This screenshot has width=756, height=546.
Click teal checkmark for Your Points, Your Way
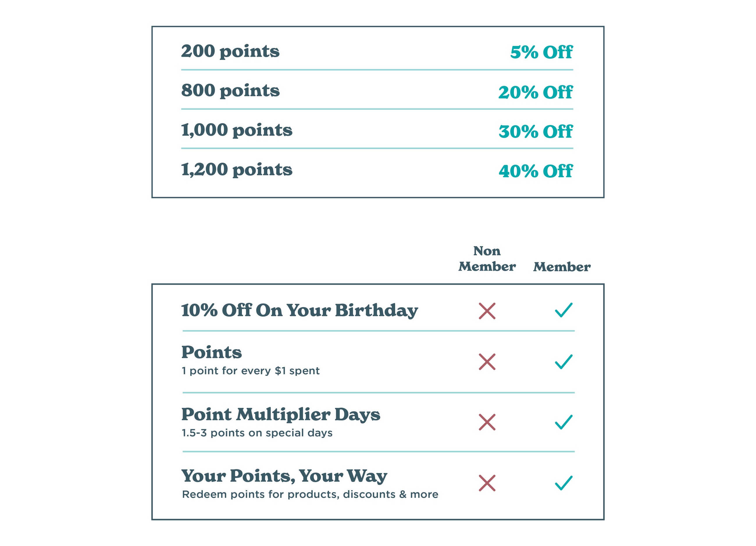point(564,483)
